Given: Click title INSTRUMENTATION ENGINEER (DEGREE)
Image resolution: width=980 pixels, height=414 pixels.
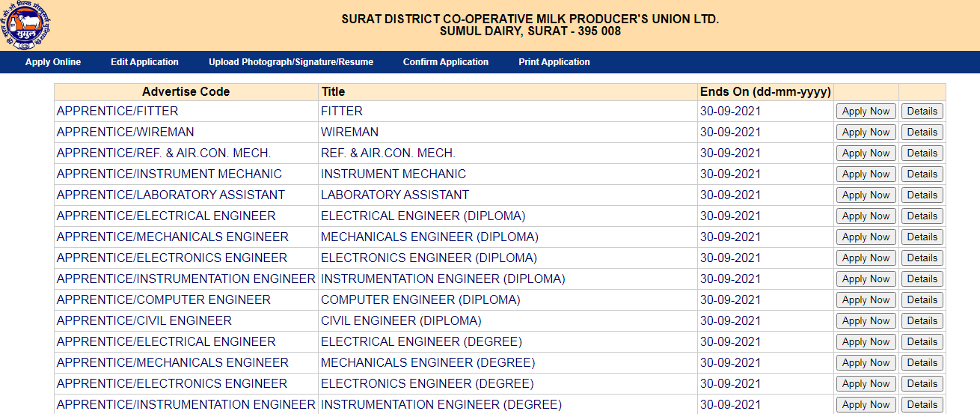Looking at the screenshot, I should click(x=441, y=405).
